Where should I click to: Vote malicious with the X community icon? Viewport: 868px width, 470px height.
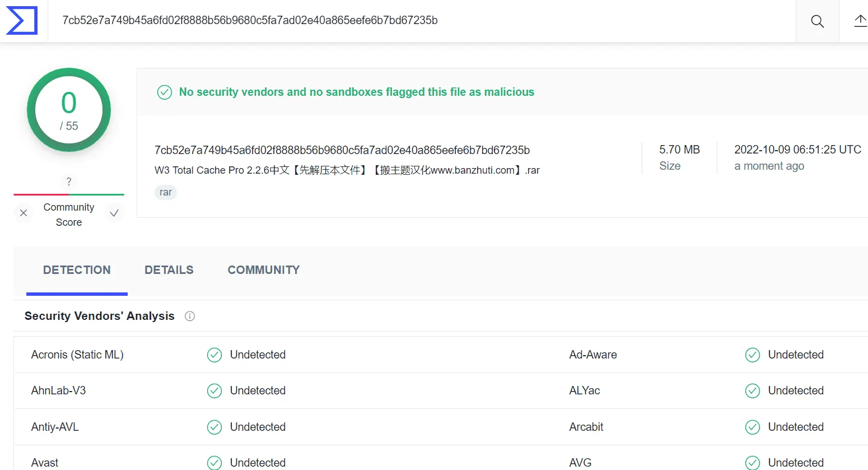point(24,213)
